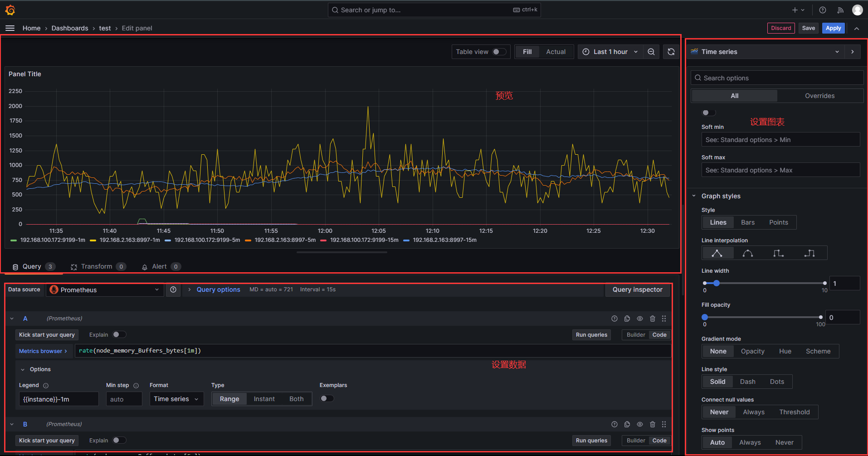868x456 pixels.
Task: Delete query A with the trash icon
Action: (653, 319)
